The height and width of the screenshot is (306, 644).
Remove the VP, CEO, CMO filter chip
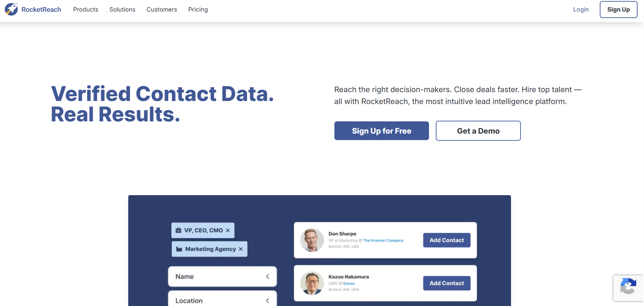(228, 230)
